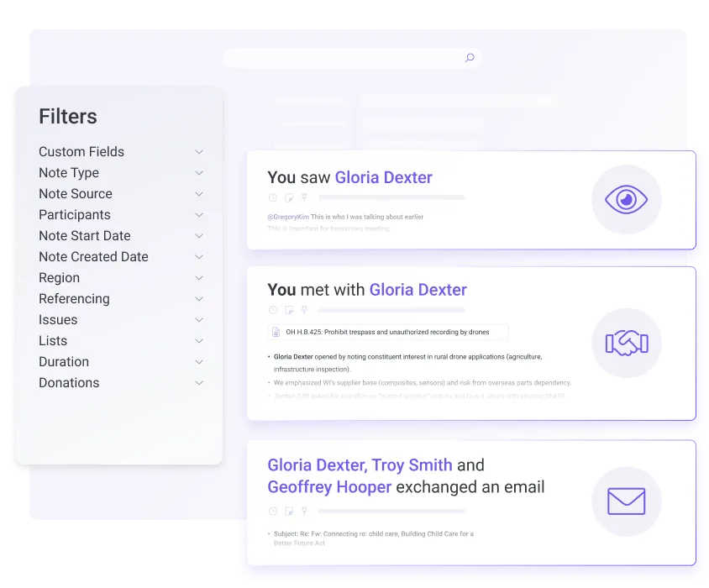Click the document icon beside OH H.B.425

276,332
